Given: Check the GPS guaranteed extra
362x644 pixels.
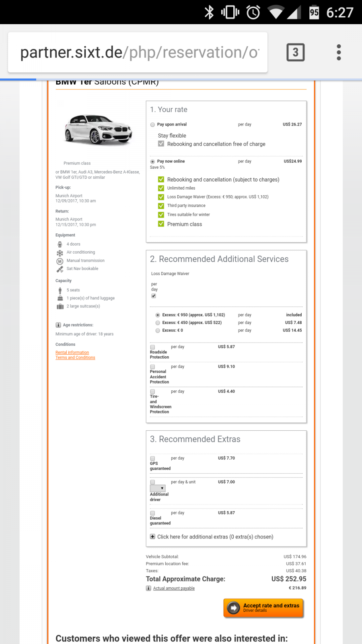Looking at the screenshot, I should pos(152,458).
